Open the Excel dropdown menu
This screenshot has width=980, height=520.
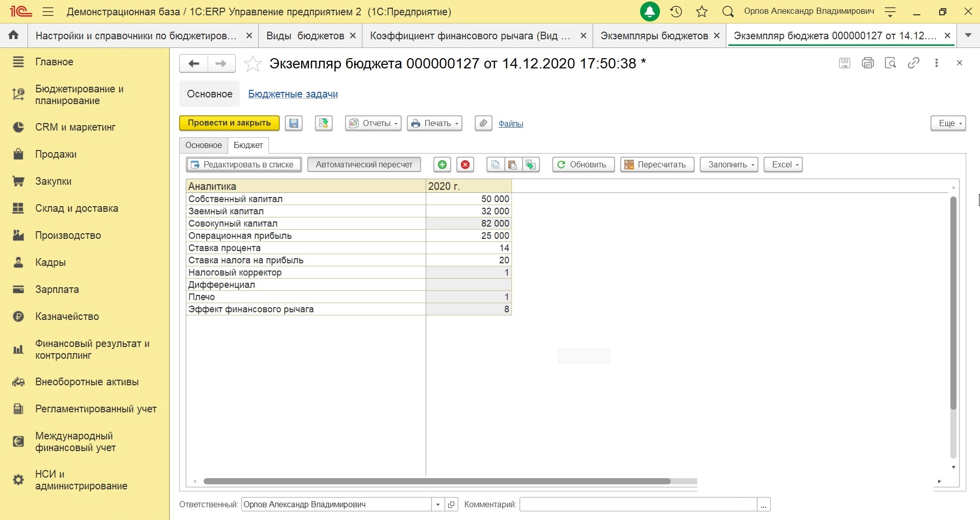783,165
